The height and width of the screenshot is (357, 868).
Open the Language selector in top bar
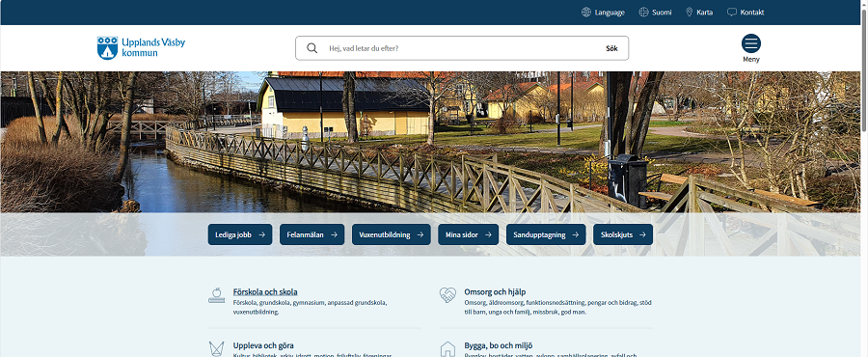pos(603,13)
